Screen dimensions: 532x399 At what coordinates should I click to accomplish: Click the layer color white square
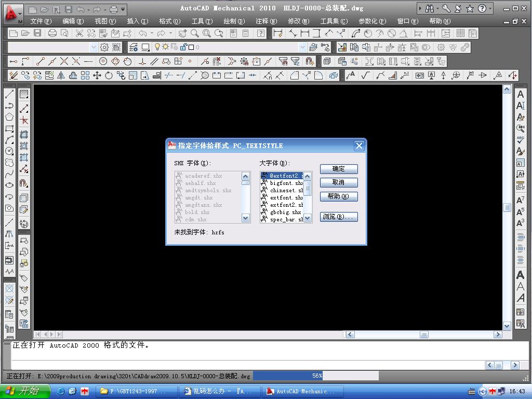[191, 47]
